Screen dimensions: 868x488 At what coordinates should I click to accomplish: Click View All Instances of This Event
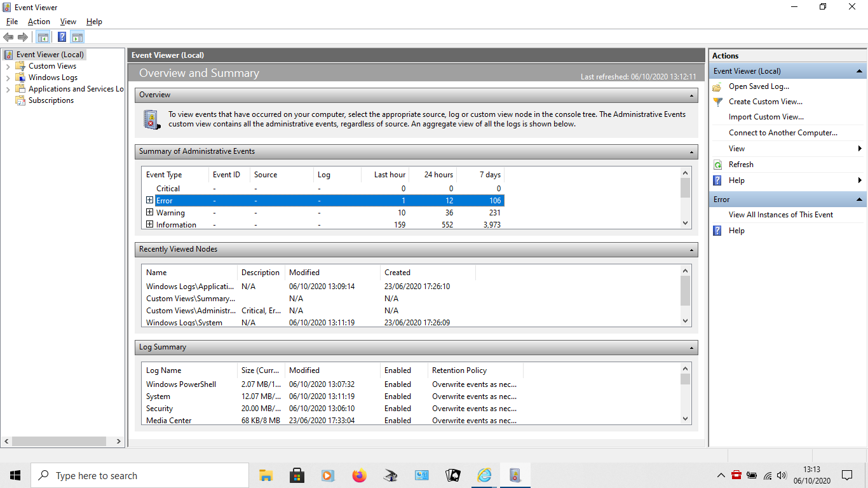pos(780,215)
